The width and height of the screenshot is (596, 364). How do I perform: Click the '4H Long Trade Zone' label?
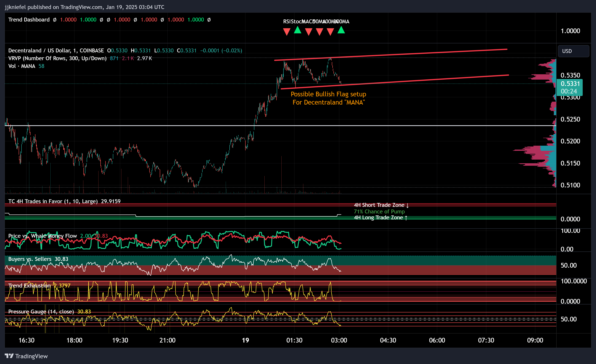(381, 217)
